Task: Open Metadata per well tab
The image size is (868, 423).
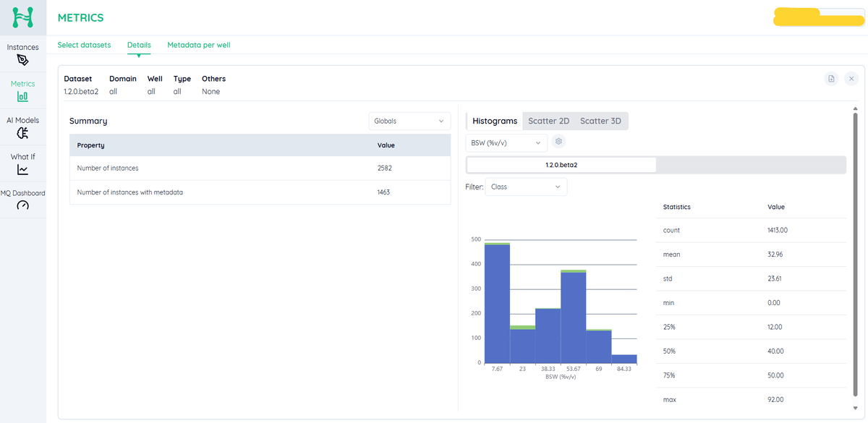Action: [199, 45]
